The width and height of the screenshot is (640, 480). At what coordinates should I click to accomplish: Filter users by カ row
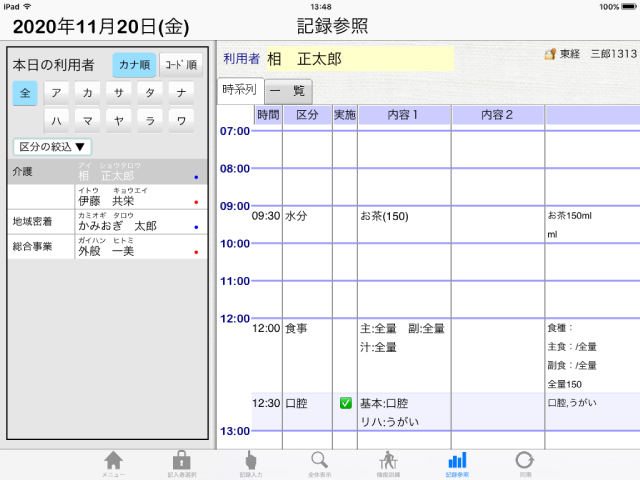pyautogui.click(x=88, y=93)
